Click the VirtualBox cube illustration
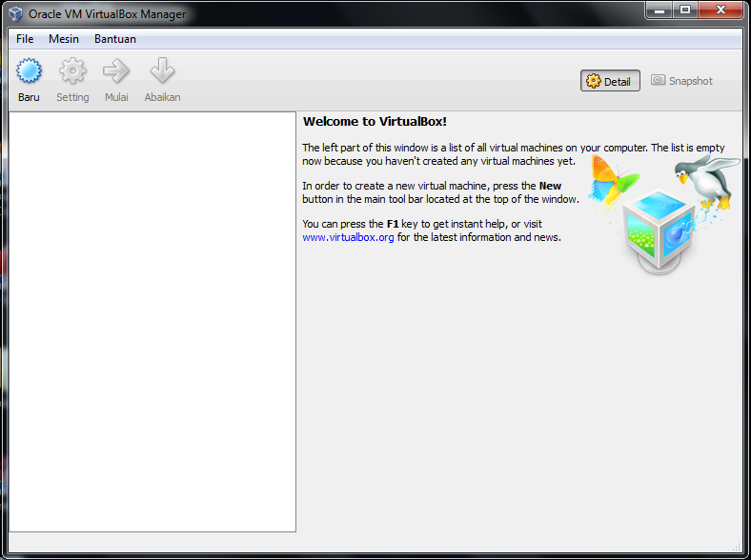 [660, 232]
